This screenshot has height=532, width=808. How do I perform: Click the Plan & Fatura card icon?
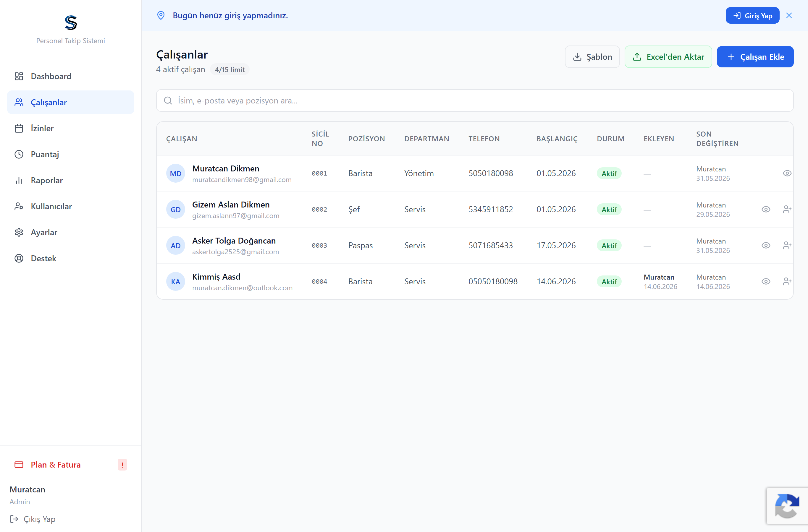point(19,465)
